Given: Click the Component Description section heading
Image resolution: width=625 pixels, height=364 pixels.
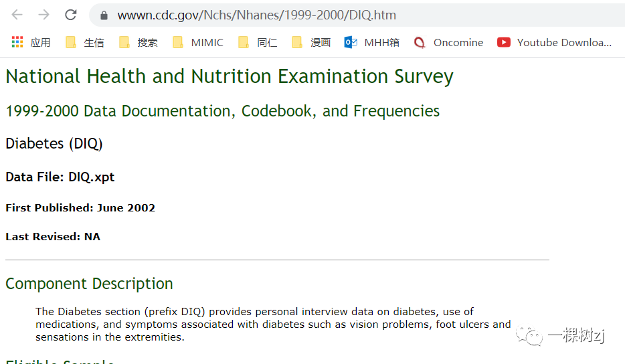Looking at the screenshot, I should (x=89, y=284).
